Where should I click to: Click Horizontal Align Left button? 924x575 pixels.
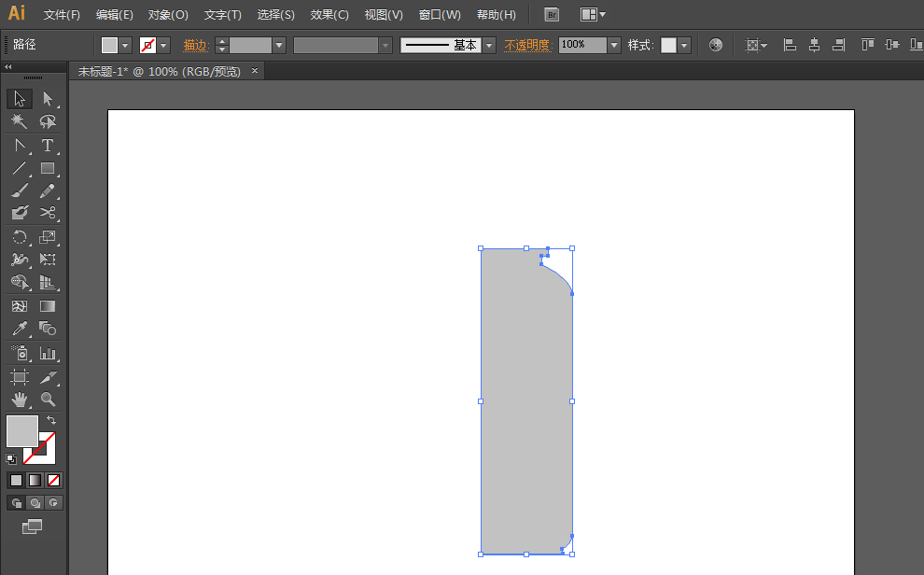790,45
